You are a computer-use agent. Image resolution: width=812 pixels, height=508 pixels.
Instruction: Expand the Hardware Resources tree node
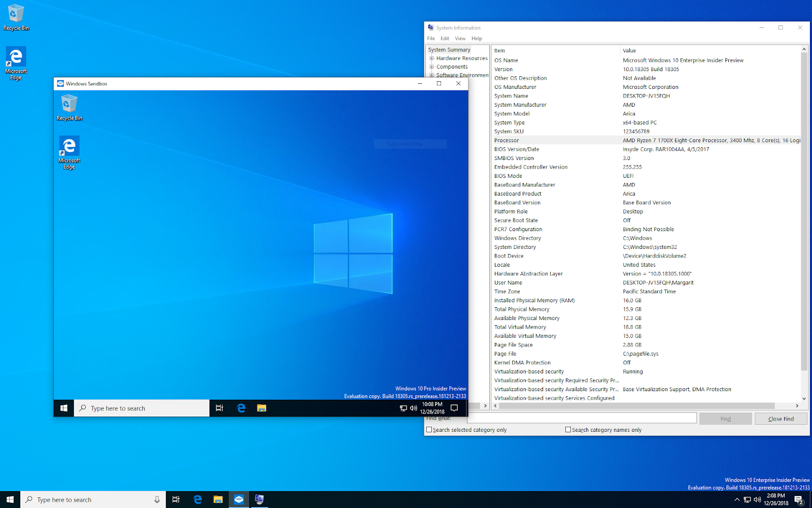pyautogui.click(x=432, y=58)
